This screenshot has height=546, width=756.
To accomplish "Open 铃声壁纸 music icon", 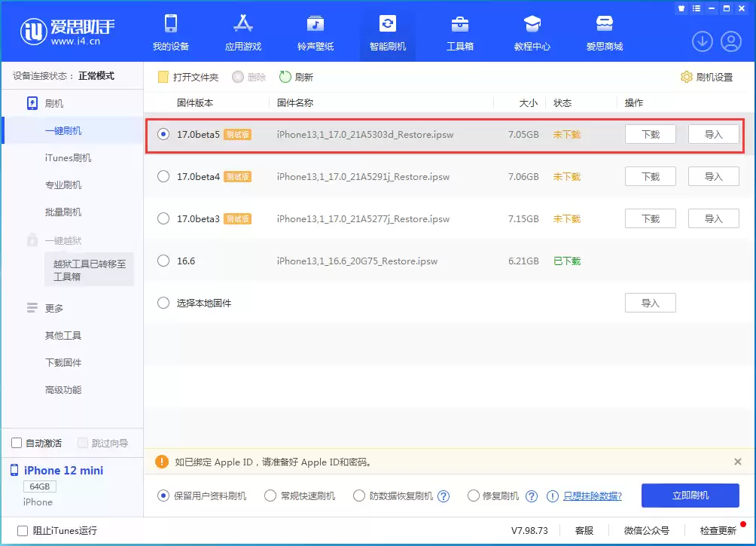I will [x=316, y=23].
